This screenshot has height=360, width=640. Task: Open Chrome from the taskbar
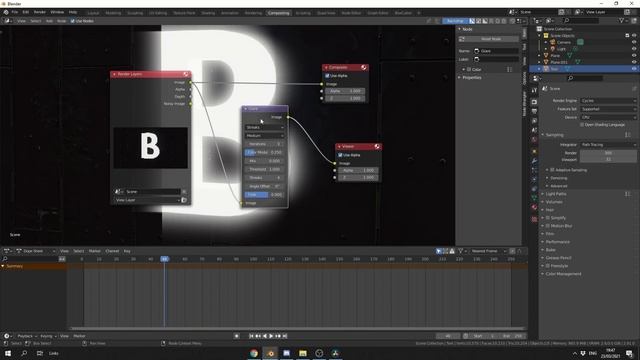click(254, 353)
